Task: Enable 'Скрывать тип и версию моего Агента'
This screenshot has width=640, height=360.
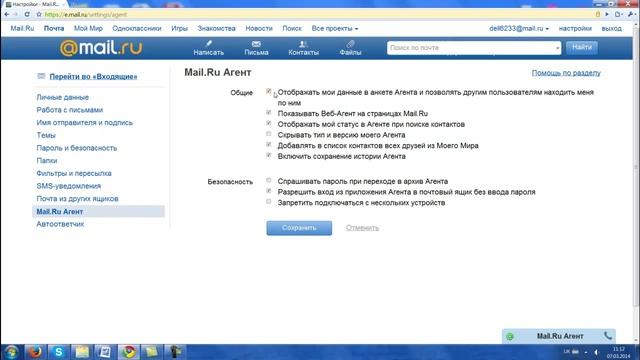Action: [x=269, y=134]
